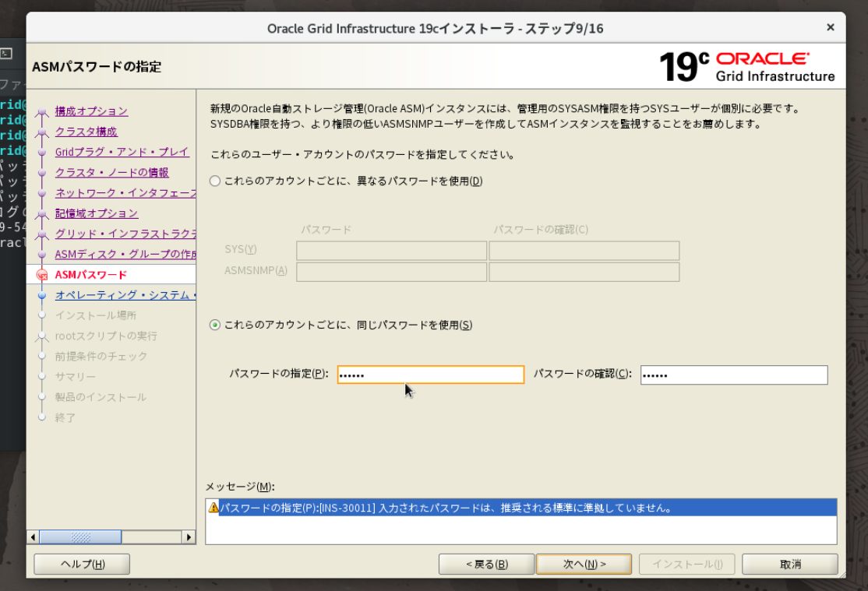Select same password for accounts radio
The height and width of the screenshot is (591, 868).
pyautogui.click(x=215, y=325)
